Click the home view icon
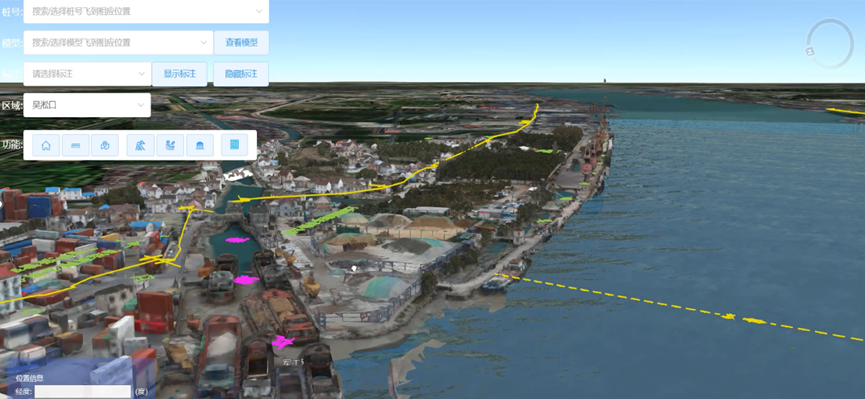The width and height of the screenshot is (865, 399). [46, 145]
